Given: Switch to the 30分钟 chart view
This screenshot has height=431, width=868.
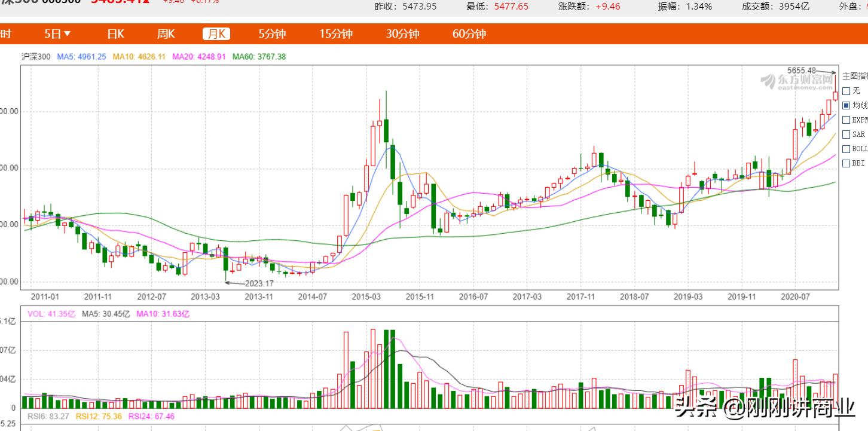Looking at the screenshot, I should 402,34.
